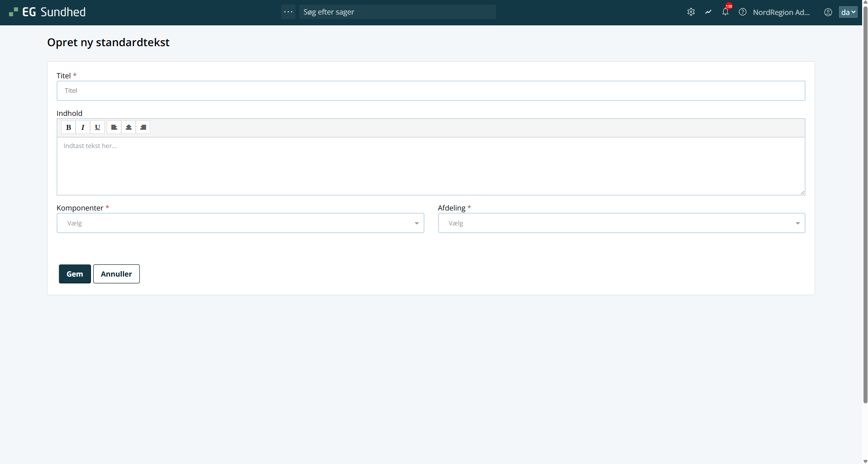Toggle italic text formatting
868x464 pixels.
[x=83, y=127]
